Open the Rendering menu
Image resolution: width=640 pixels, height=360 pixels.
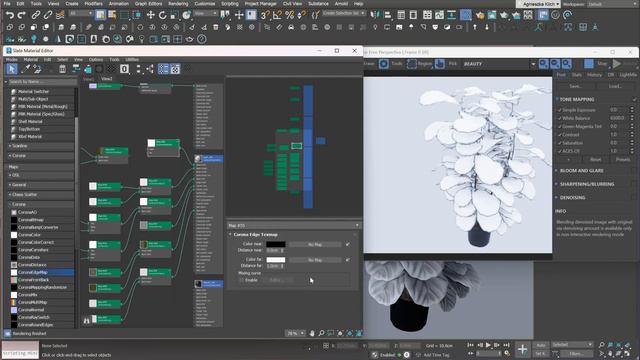(178, 4)
